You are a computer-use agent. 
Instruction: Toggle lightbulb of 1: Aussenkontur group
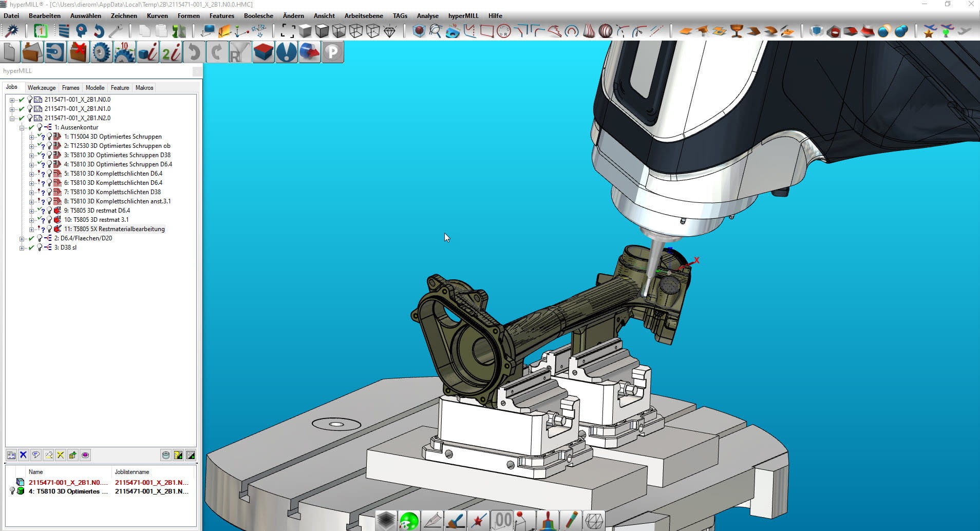pyautogui.click(x=40, y=127)
